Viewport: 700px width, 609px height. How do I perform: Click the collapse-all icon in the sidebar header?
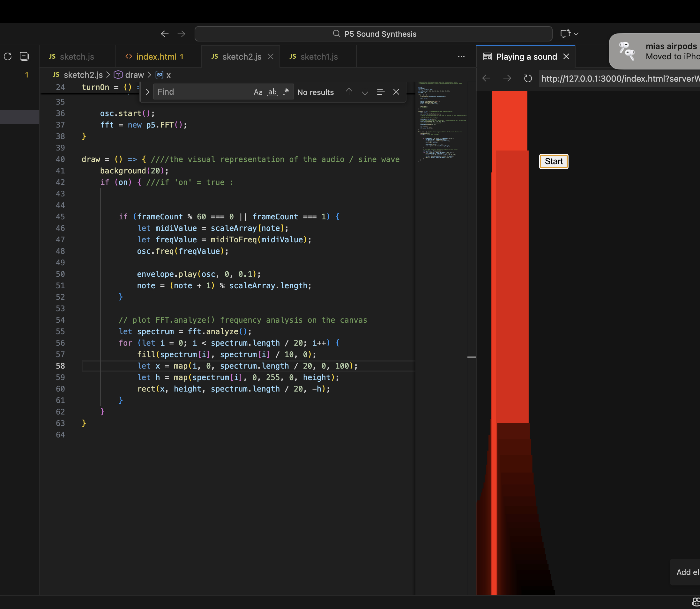(24, 56)
